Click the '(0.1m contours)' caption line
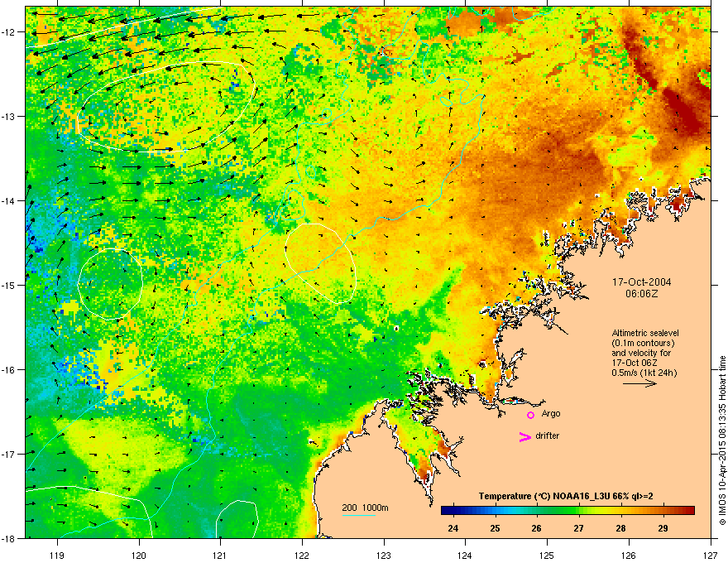Image resolution: width=728 pixels, height=563 pixels. point(643,344)
